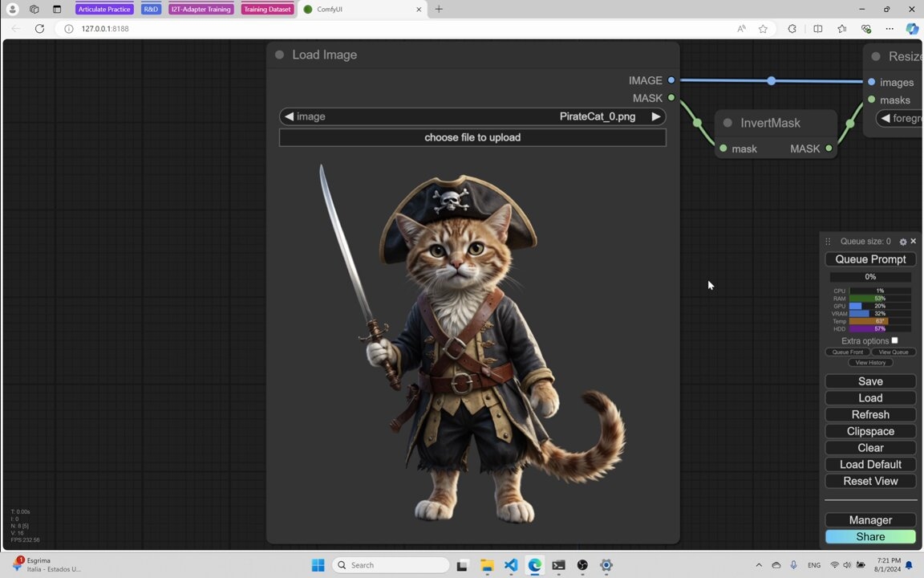
Task: Open ComfyUI settings gear in queue panel
Action: (x=903, y=242)
